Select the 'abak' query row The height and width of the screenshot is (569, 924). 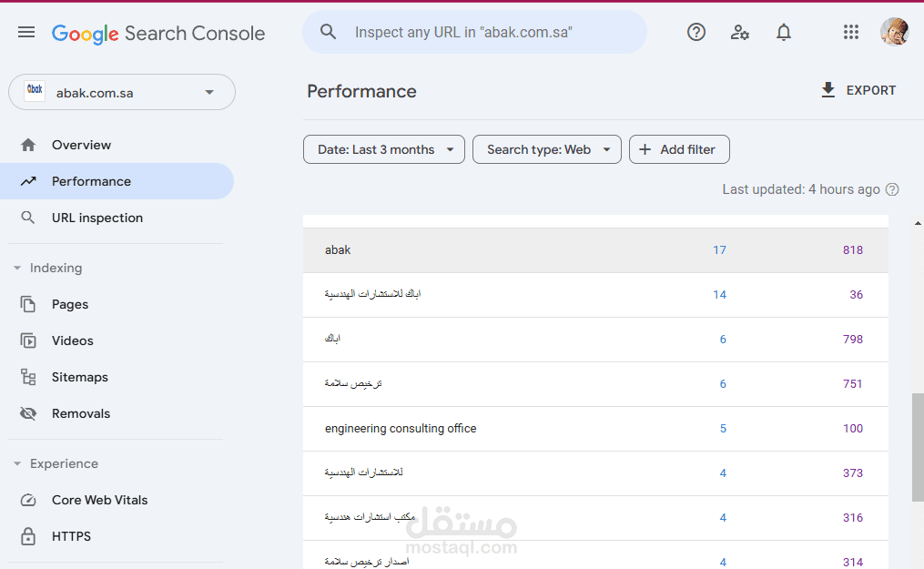click(x=595, y=250)
